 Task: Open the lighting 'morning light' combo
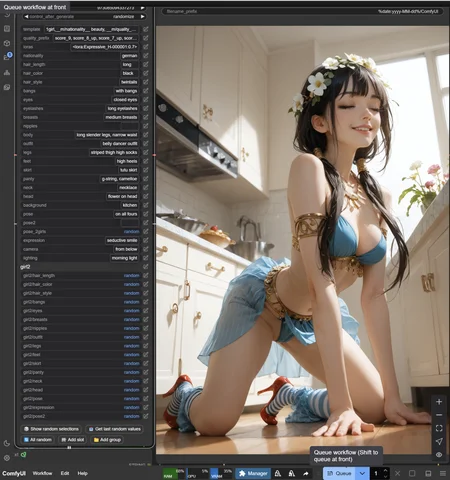[x=124, y=258]
